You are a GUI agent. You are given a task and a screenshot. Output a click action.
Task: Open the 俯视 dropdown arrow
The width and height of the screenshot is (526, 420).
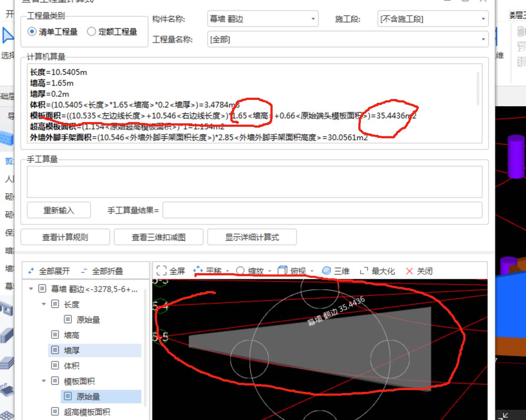[312, 271]
